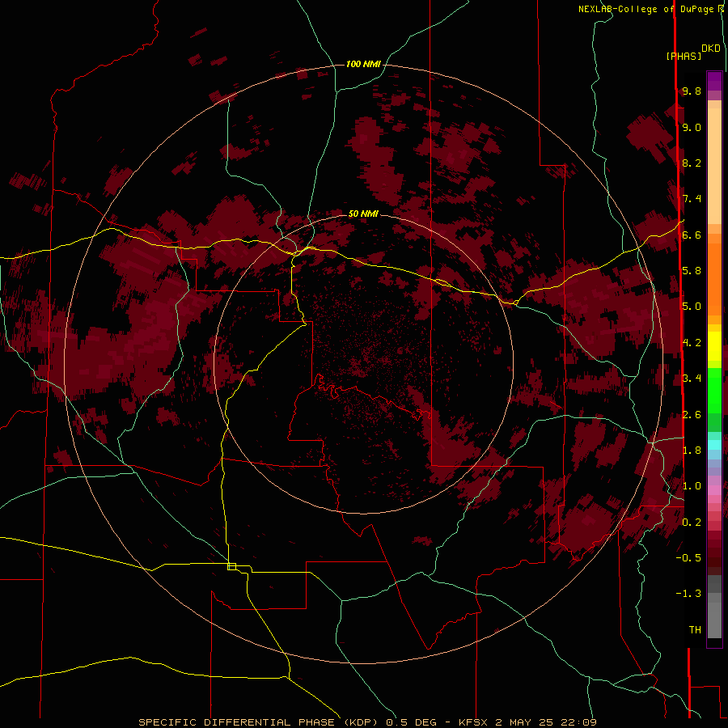The image size is (728, 728).
Task: Click the 8.2 legend value
Action: click(x=692, y=163)
